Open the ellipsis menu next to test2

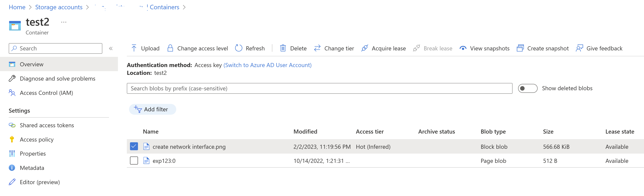[x=64, y=22]
